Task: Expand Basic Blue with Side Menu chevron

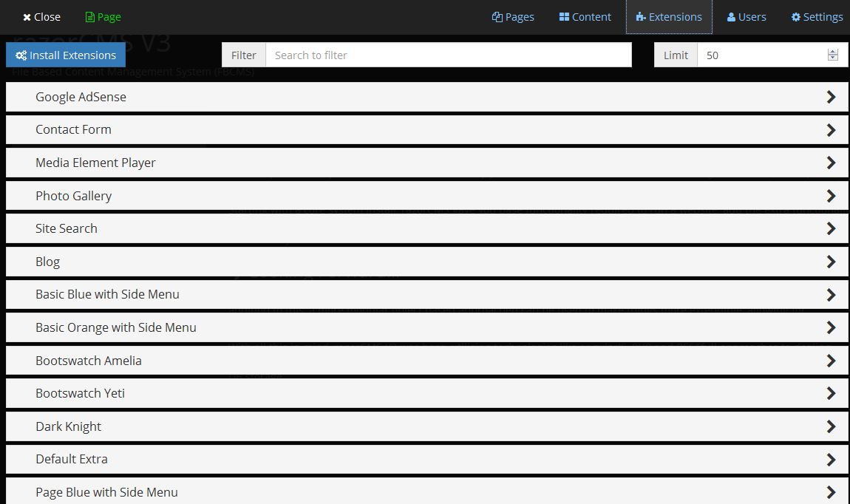Action: point(831,295)
